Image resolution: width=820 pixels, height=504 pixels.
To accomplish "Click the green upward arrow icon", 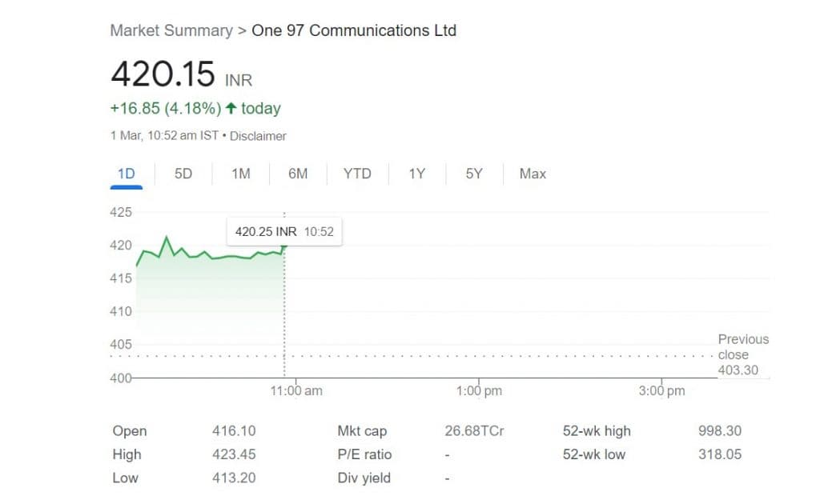I will click(231, 108).
